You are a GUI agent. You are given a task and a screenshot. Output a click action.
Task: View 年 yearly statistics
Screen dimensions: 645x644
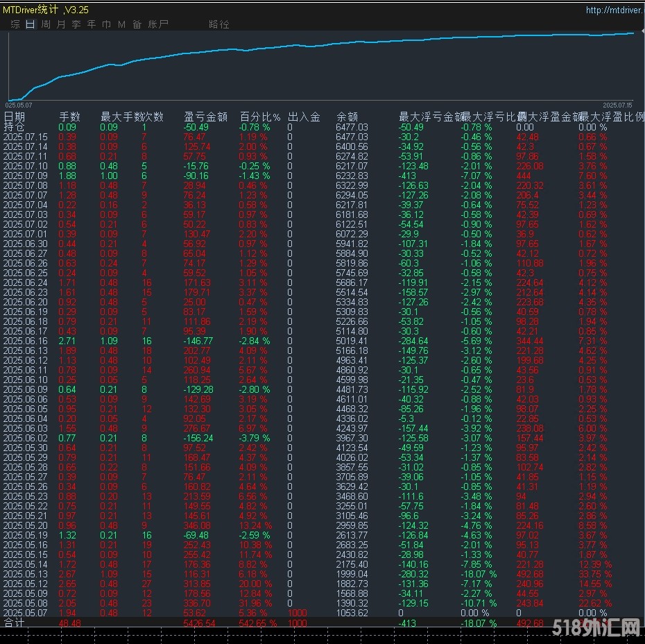click(92, 24)
